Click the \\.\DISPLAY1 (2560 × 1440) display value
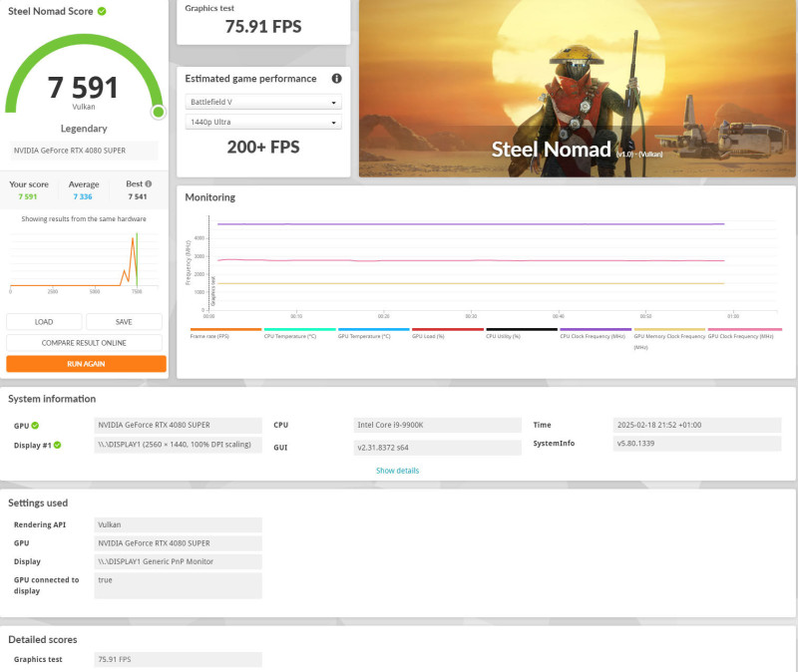Screen dimensions: 798x672 tap(179, 444)
